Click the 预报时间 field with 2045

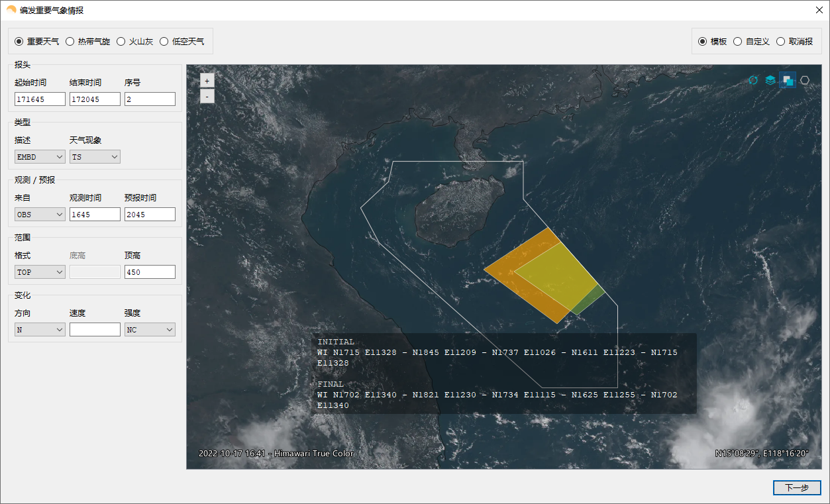pyautogui.click(x=150, y=215)
